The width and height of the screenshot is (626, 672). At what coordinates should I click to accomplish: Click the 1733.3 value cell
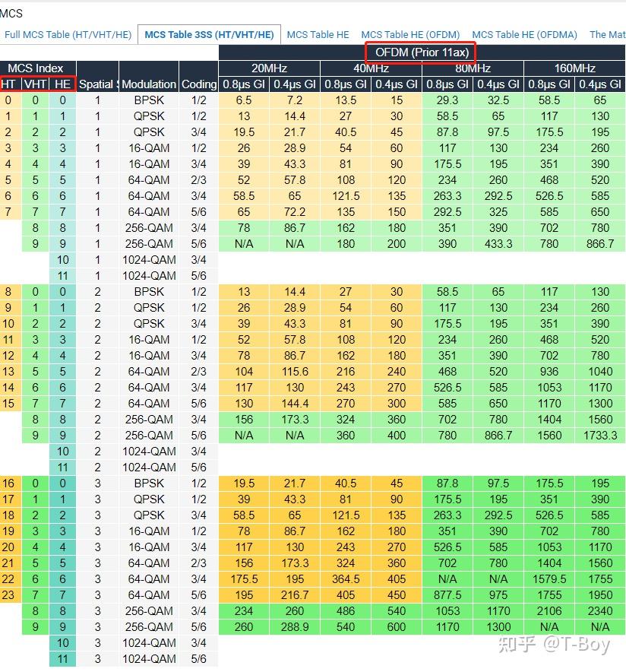point(599,436)
